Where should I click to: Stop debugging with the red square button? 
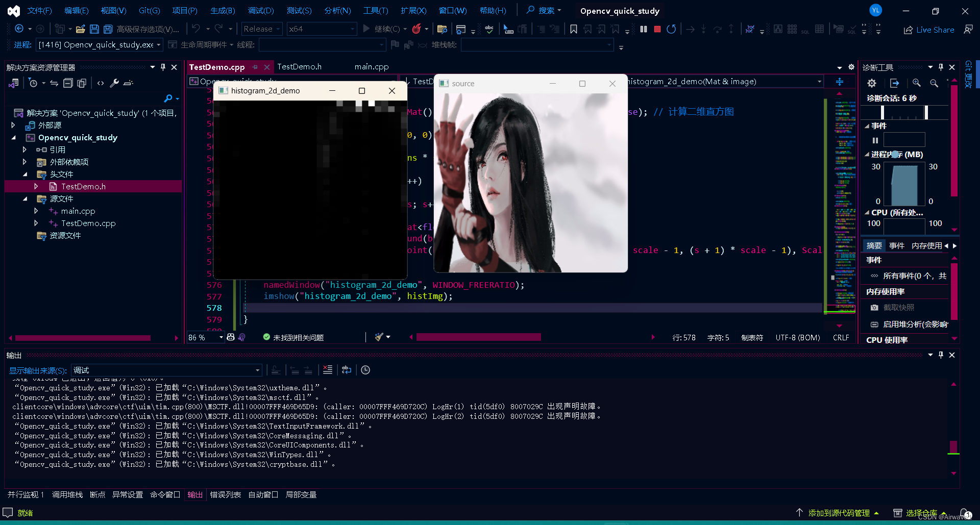(657, 29)
